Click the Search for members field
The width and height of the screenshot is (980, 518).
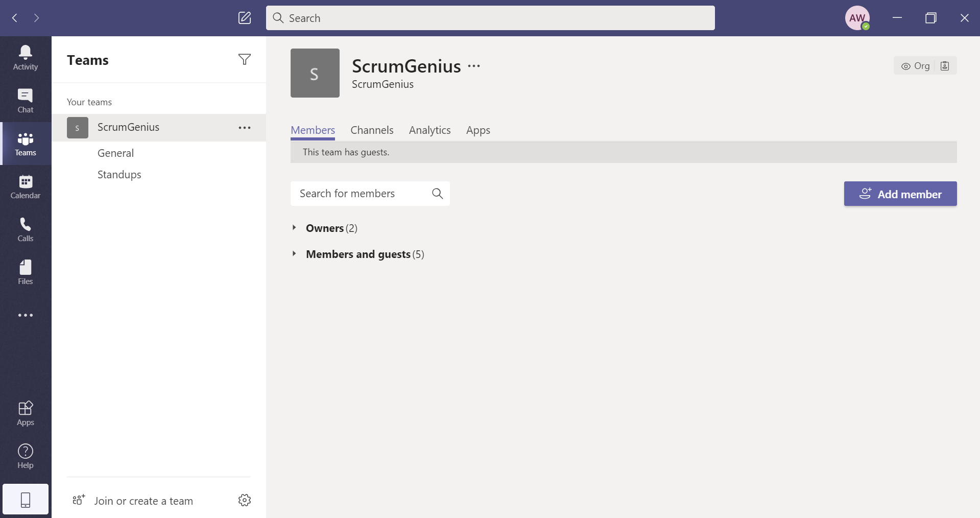click(x=370, y=194)
